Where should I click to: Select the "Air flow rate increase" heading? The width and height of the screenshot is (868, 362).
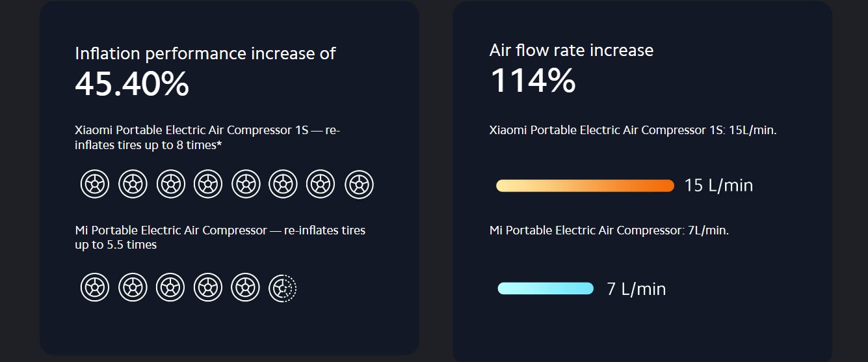(x=571, y=50)
